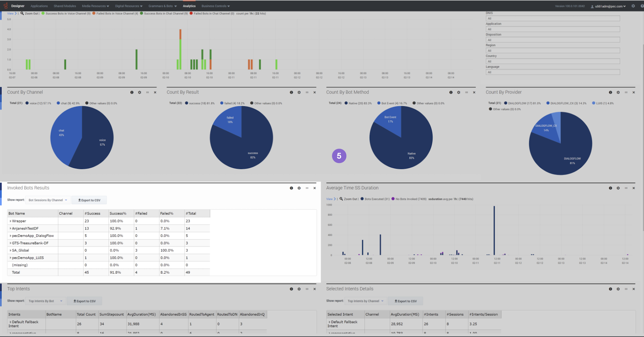Open Bot Sessions By Channel report dropdown
Viewport: 644px width, 337px height.
pos(48,200)
